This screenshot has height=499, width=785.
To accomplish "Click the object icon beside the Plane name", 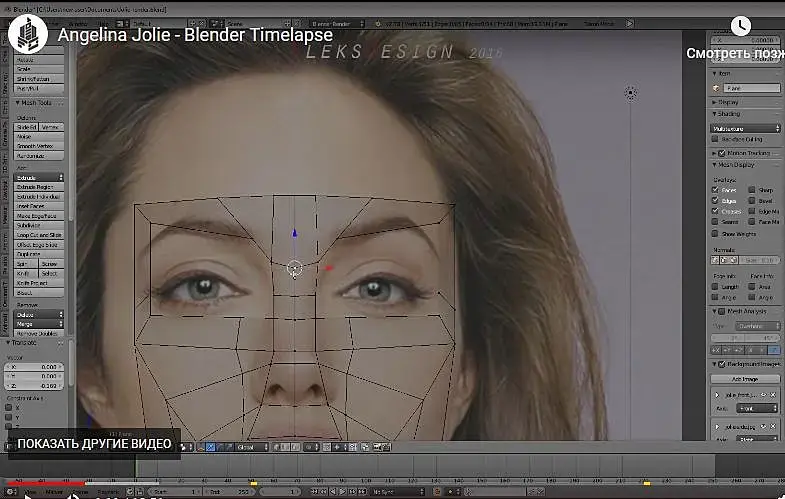I will tap(716, 88).
